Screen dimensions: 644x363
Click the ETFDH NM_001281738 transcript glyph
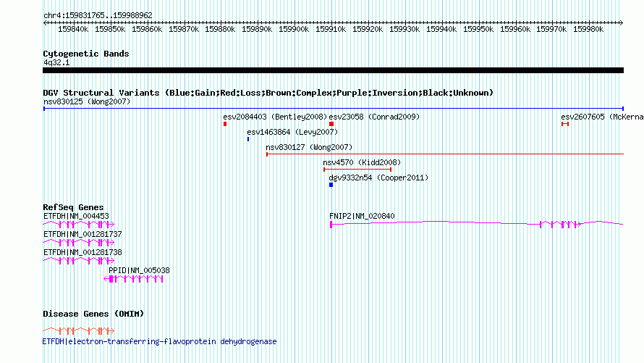[x=78, y=261]
